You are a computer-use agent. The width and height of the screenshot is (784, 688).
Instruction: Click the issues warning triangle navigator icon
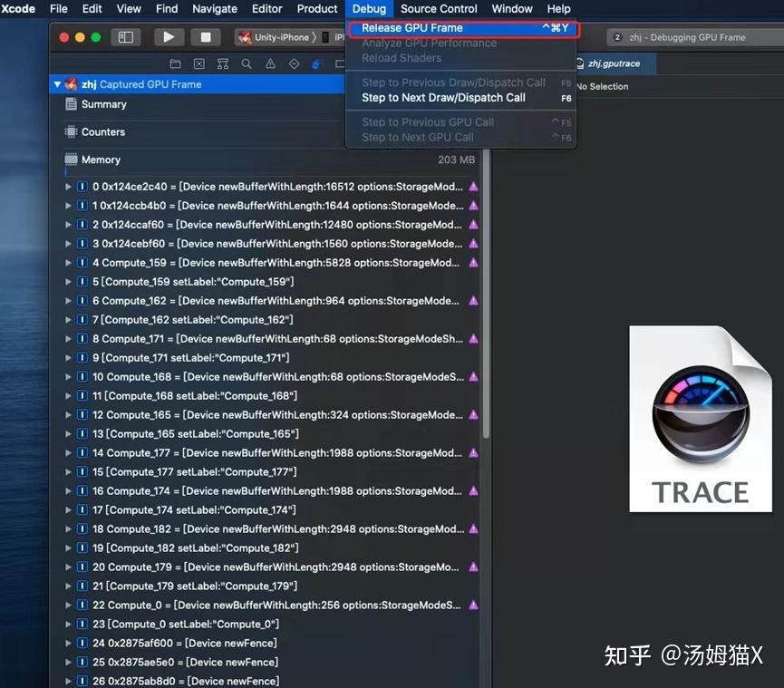coord(268,63)
